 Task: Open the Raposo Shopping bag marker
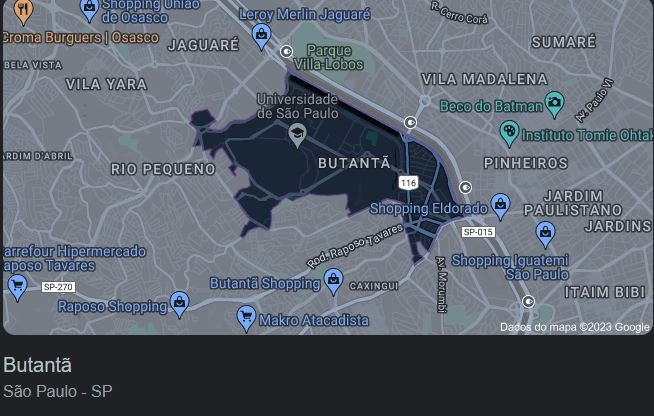(x=180, y=304)
